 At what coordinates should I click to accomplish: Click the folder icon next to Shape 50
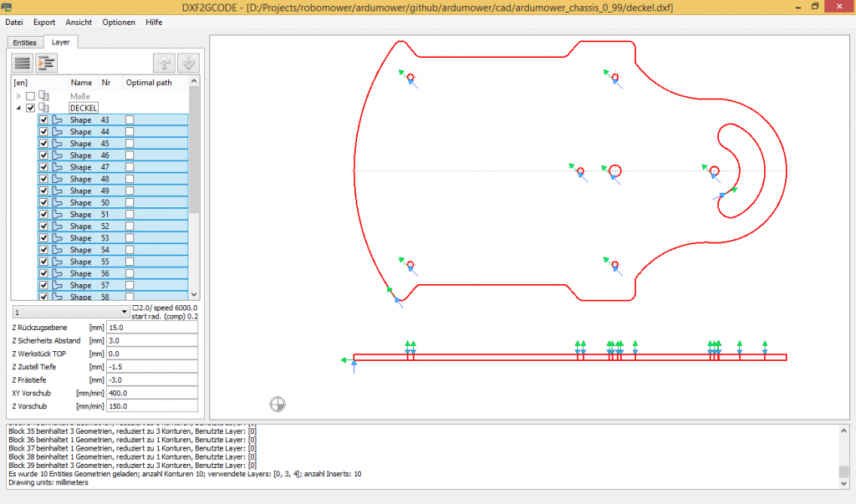[57, 202]
